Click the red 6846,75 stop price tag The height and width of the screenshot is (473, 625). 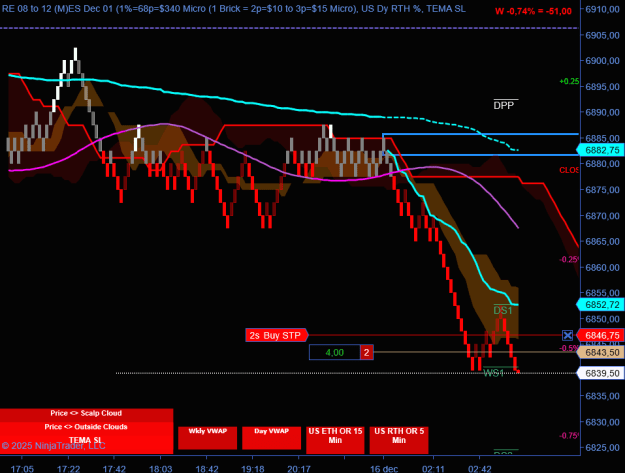tap(601, 336)
